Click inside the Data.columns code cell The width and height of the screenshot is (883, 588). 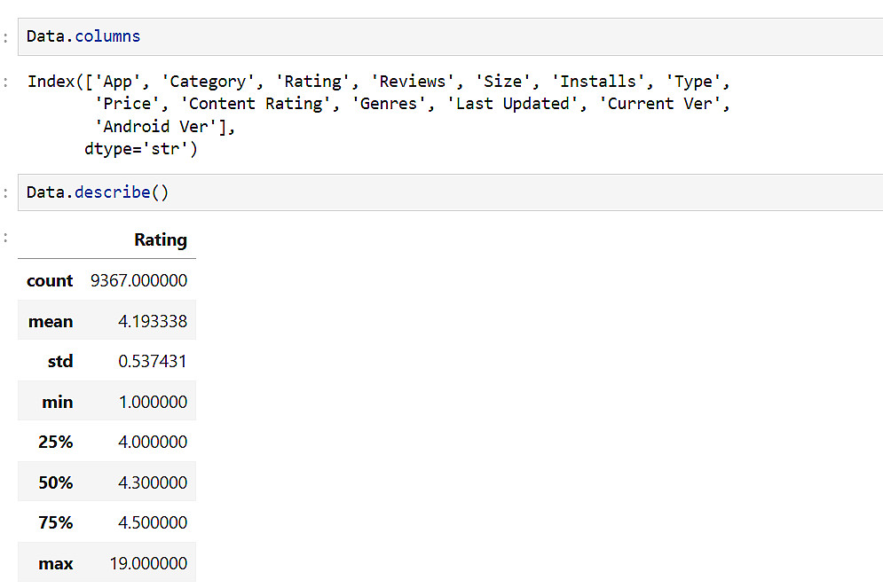point(444,37)
